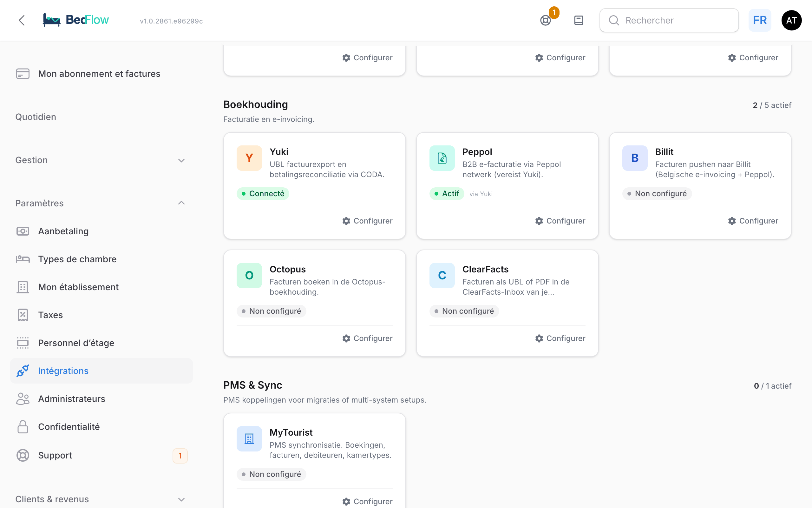Click the PMS & Sync section heading

tap(253, 385)
